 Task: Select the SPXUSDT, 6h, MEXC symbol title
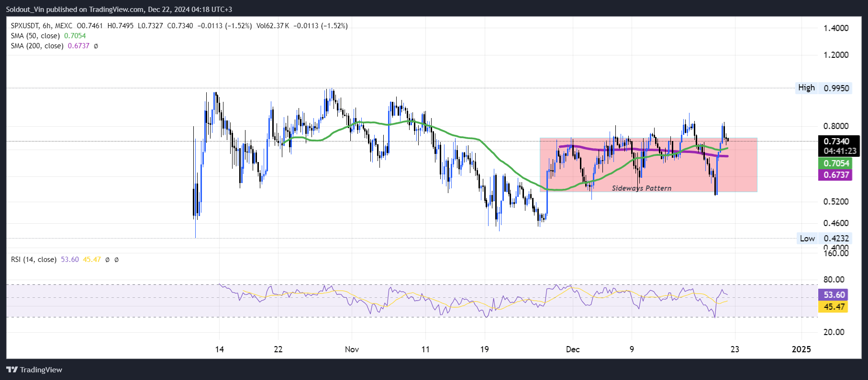click(x=42, y=26)
